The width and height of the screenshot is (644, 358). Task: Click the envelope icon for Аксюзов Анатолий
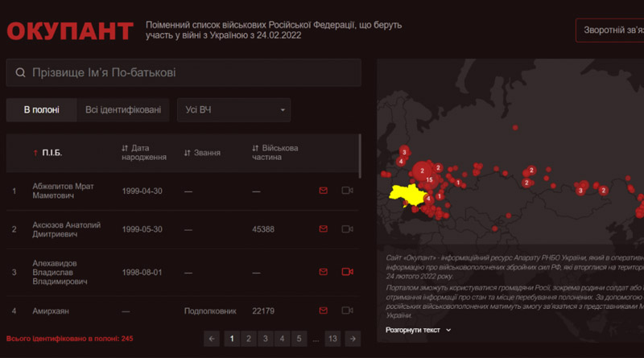324,229
